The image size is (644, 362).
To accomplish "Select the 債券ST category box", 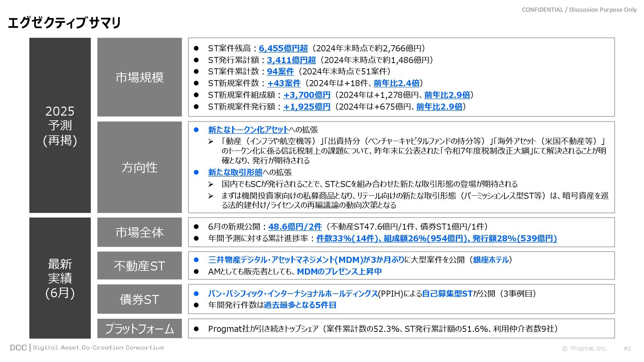I will coord(140,299).
